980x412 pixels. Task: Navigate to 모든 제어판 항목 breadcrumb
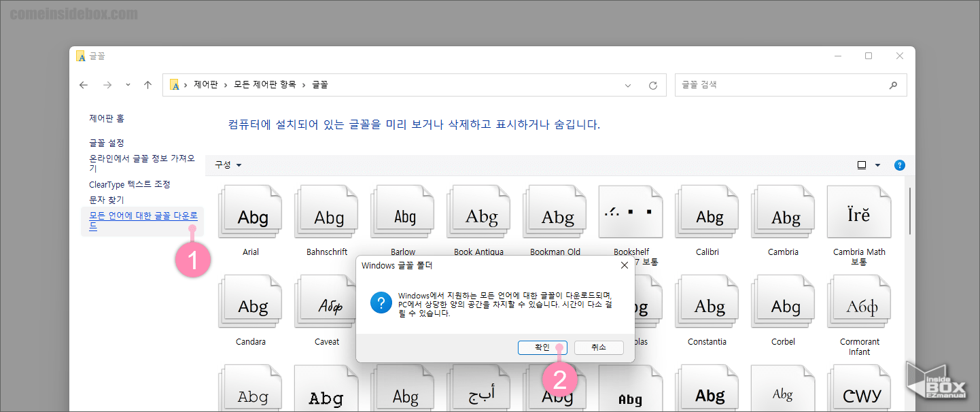[265, 85]
